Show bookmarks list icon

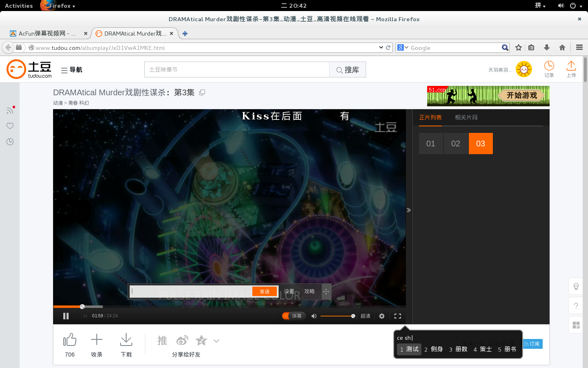531,47
